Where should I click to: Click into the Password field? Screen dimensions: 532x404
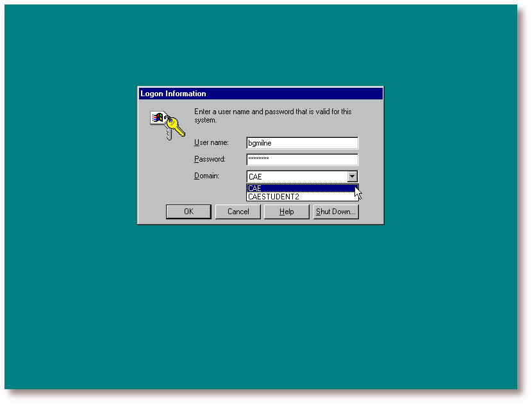coord(302,160)
